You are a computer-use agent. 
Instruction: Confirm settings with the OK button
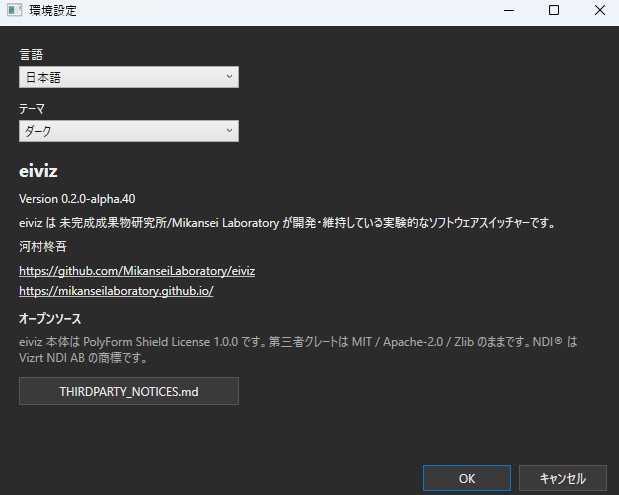click(467, 478)
